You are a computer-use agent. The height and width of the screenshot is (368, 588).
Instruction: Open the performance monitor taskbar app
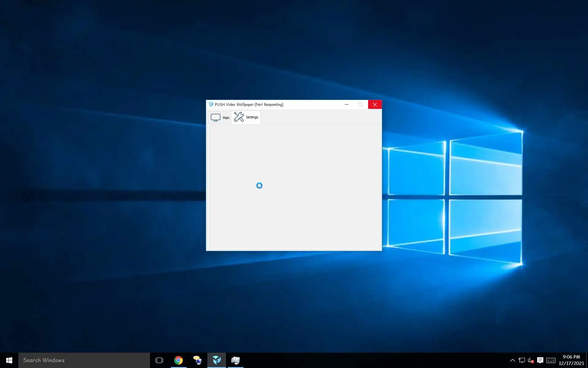coord(236,360)
